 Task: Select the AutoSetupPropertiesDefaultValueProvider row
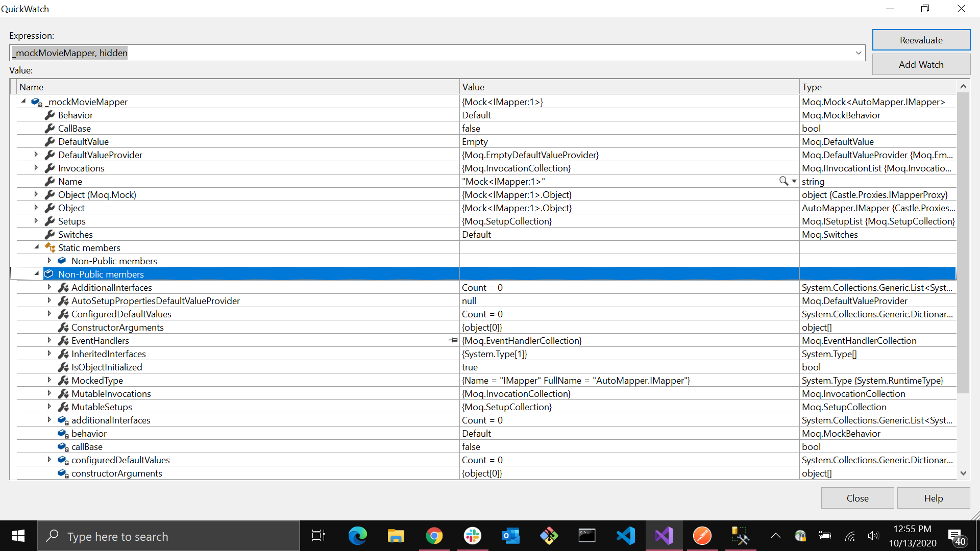click(x=486, y=300)
